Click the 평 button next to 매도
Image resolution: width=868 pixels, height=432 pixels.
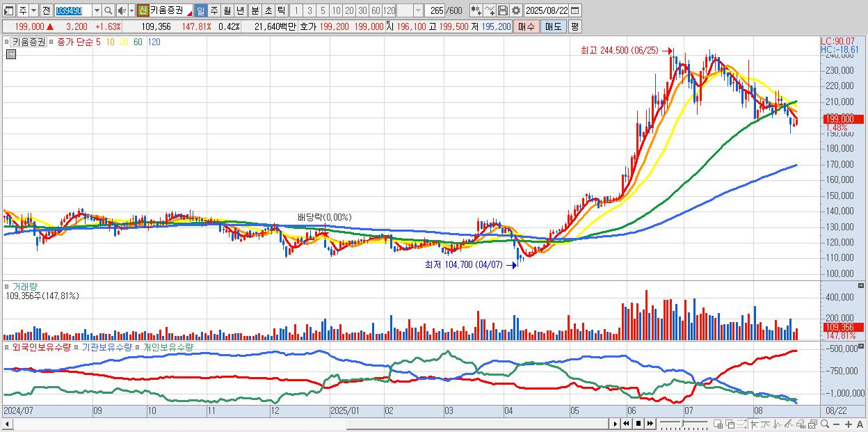click(x=574, y=26)
